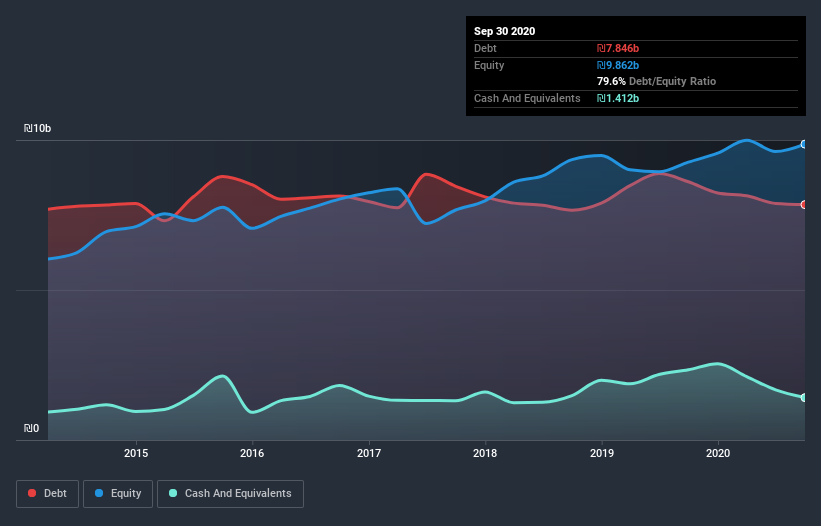
Task: Toggle Cash And Equivalents legend button
Action: [230, 494]
